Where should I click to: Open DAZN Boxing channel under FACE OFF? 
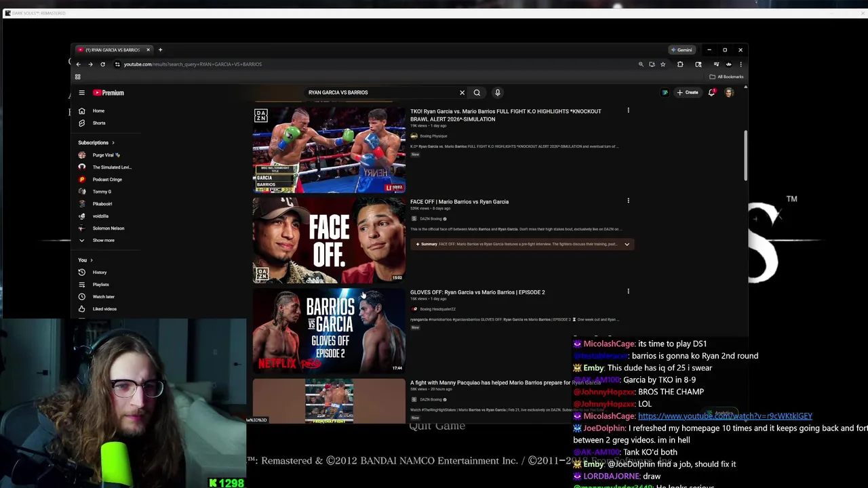(431, 219)
